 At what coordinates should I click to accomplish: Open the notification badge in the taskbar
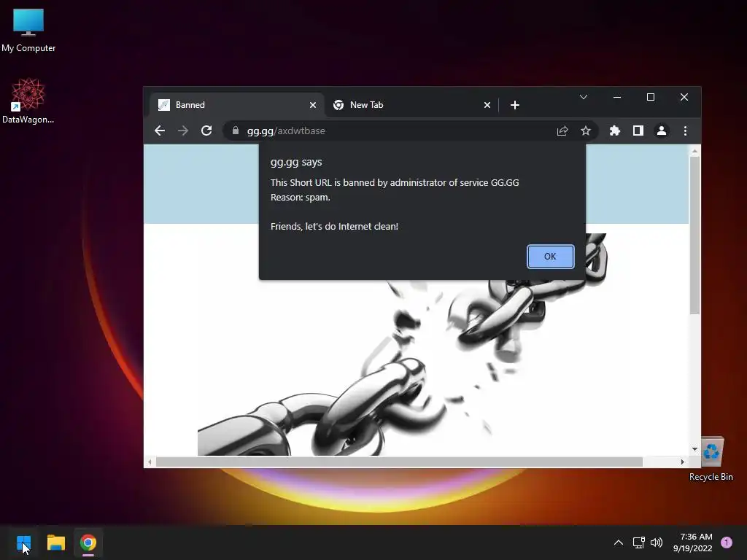pos(727,542)
